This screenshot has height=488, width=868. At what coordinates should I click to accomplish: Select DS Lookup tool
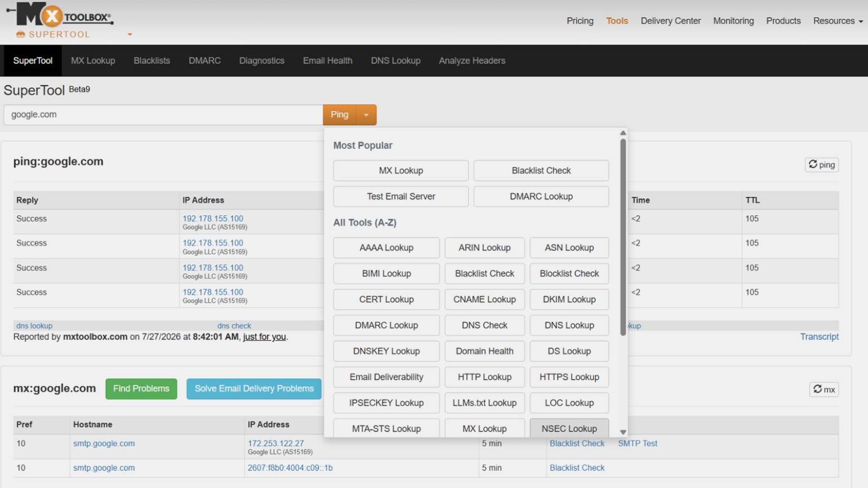tap(569, 352)
